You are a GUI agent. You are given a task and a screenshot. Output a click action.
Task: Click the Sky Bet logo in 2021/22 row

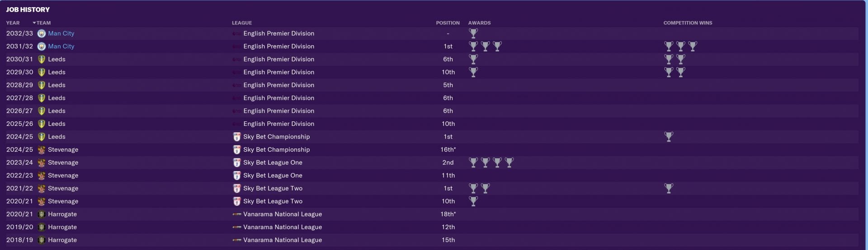[x=236, y=189]
